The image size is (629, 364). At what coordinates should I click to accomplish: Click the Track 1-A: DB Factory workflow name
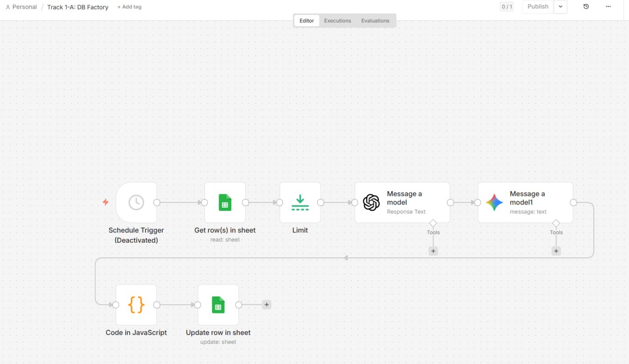(x=78, y=7)
